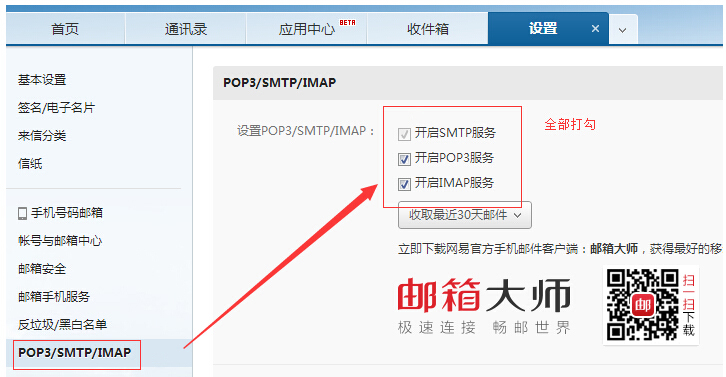The height and width of the screenshot is (377, 726).
Task: Toggle the 开启SMTP服务 checkbox
Action: 404,134
